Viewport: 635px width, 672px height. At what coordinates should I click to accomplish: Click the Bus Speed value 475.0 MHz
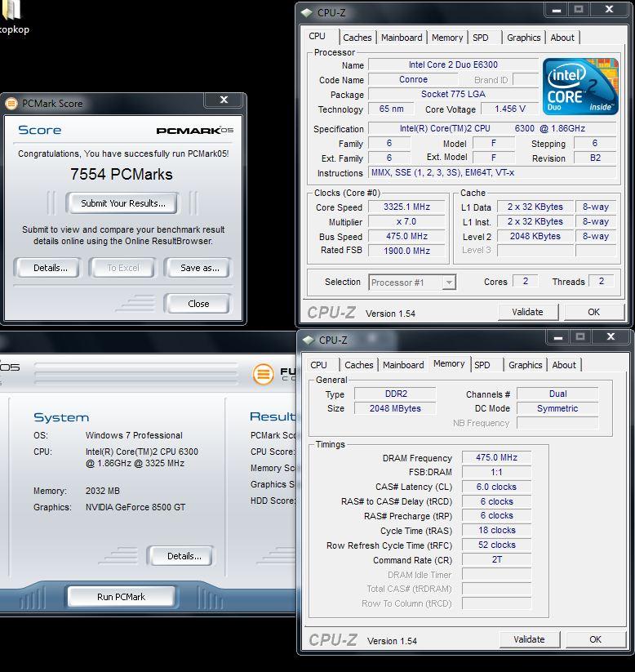click(x=406, y=237)
